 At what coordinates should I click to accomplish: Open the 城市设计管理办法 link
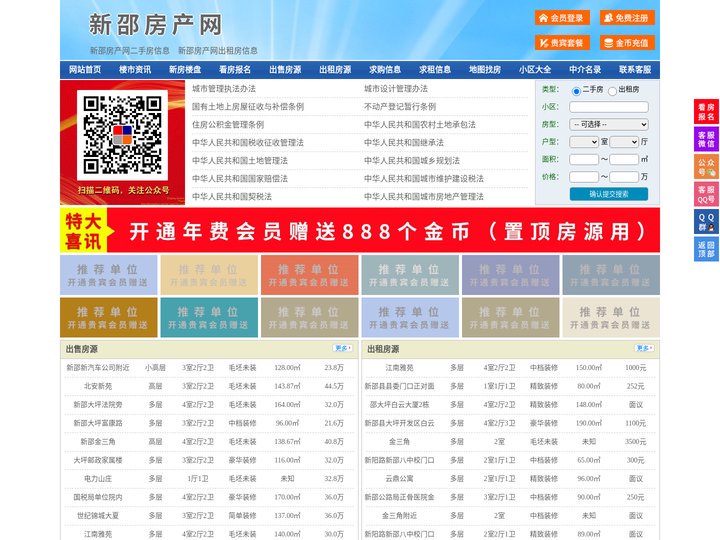tap(396, 89)
